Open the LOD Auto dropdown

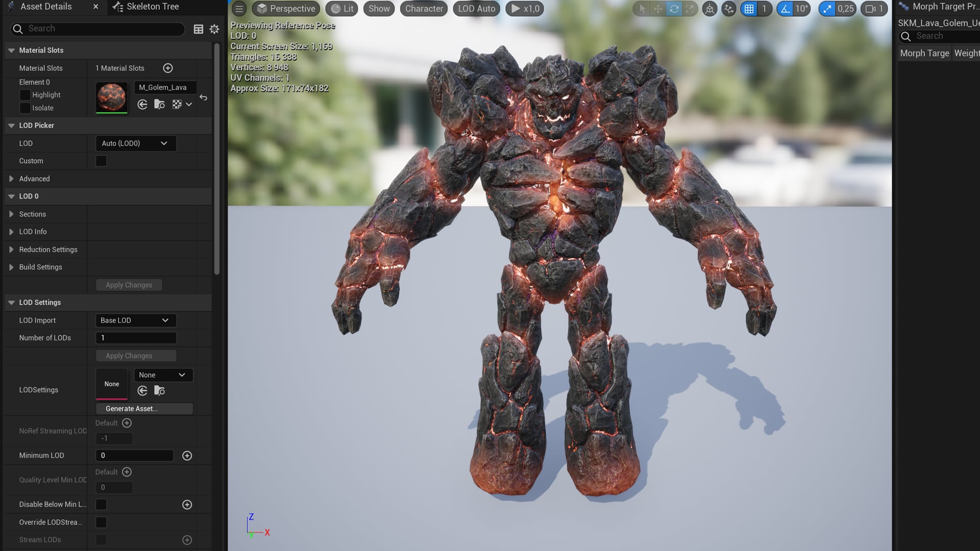click(476, 9)
